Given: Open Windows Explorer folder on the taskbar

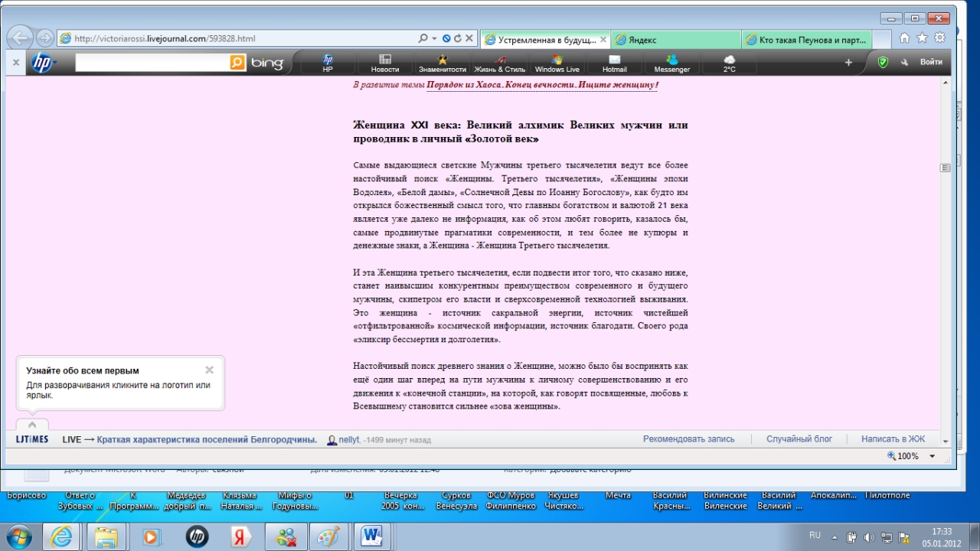Looking at the screenshot, I should coord(106,536).
